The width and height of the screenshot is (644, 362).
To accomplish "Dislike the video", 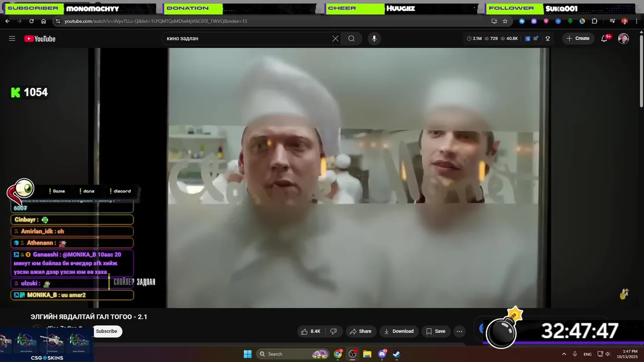I will (x=333, y=331).
